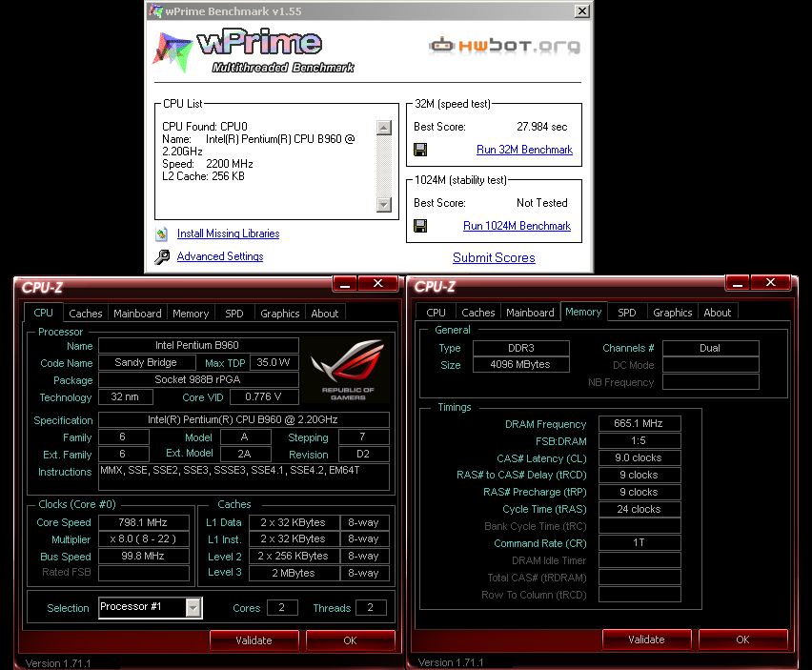
Task: Click up arrow of CPU List scrollbar
Action: pos(384,128)
